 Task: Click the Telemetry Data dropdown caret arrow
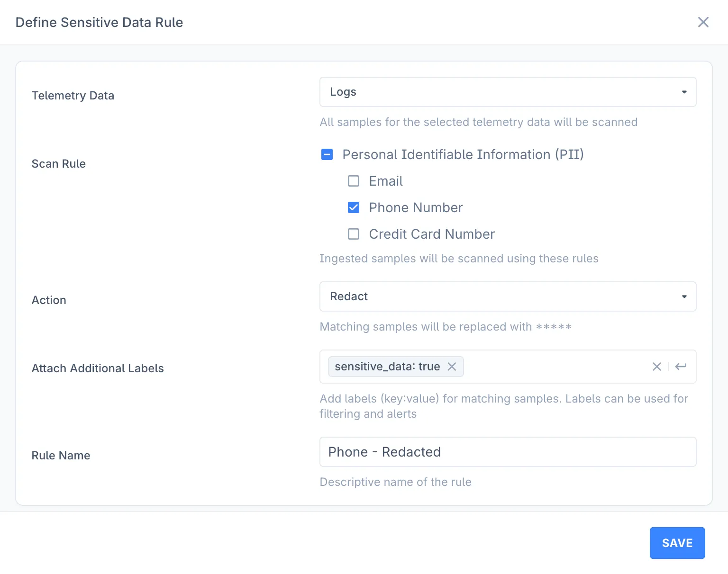pos(684,92)
